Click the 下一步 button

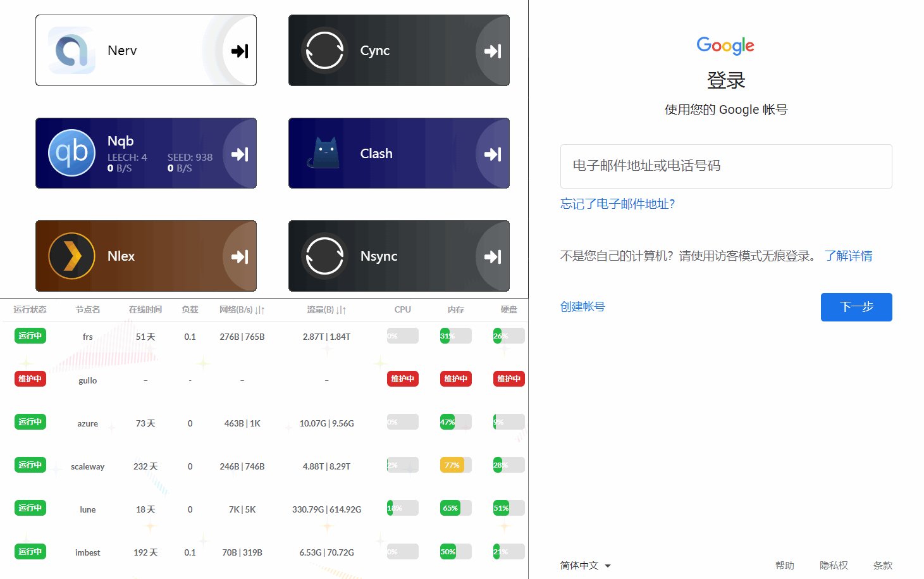tap(856, 307)
